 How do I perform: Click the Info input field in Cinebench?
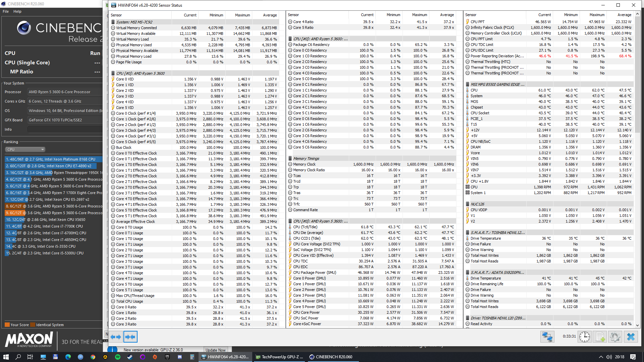pos(65,129)
